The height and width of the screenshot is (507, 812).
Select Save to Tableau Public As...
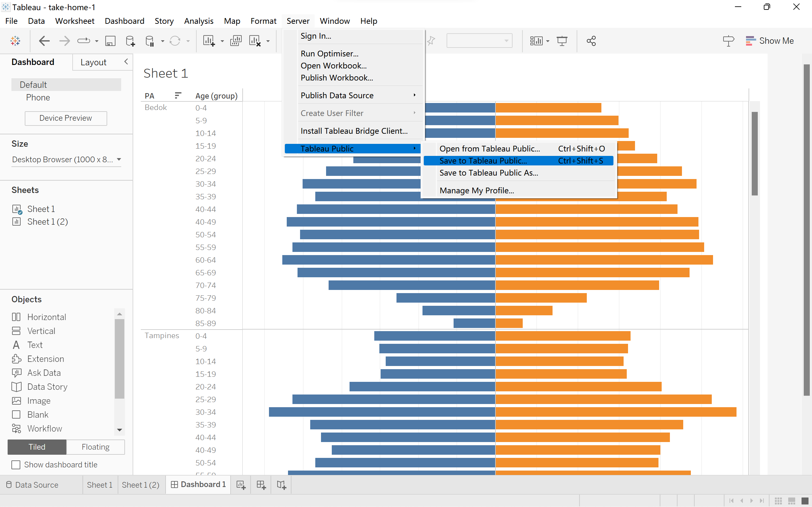pos(488,173)
